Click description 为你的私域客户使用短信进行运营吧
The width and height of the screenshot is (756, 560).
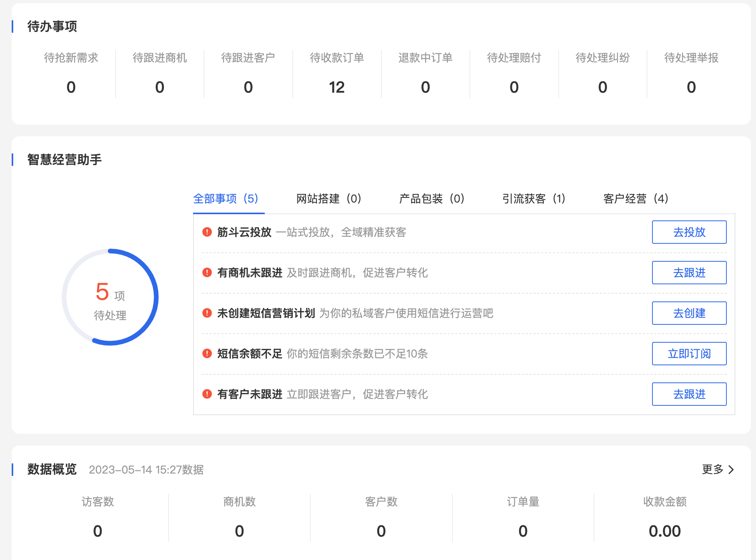click(x=406, y=313)
